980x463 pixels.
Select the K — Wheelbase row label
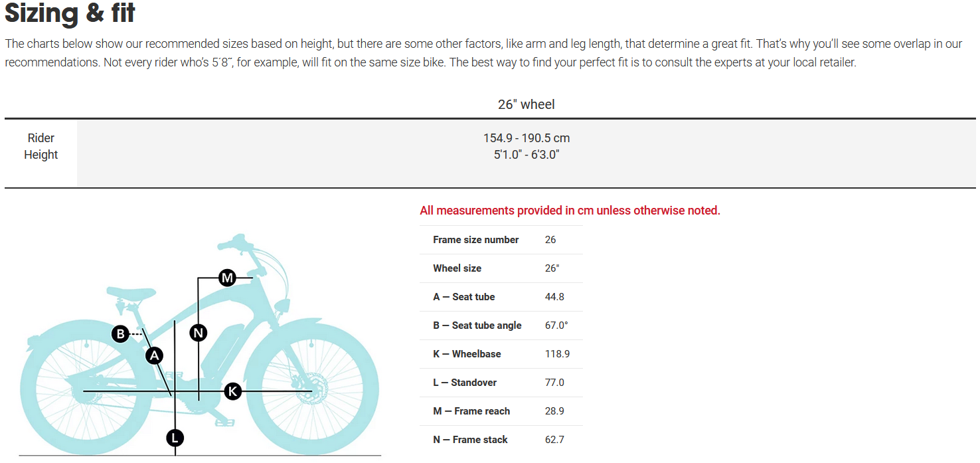pyautogui.click(x=467, y=354)
